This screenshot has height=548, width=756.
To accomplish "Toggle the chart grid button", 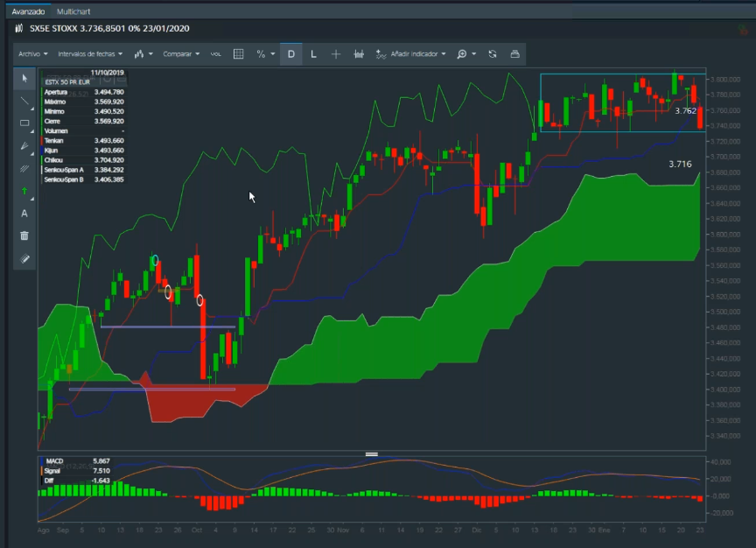I will 238,54.
